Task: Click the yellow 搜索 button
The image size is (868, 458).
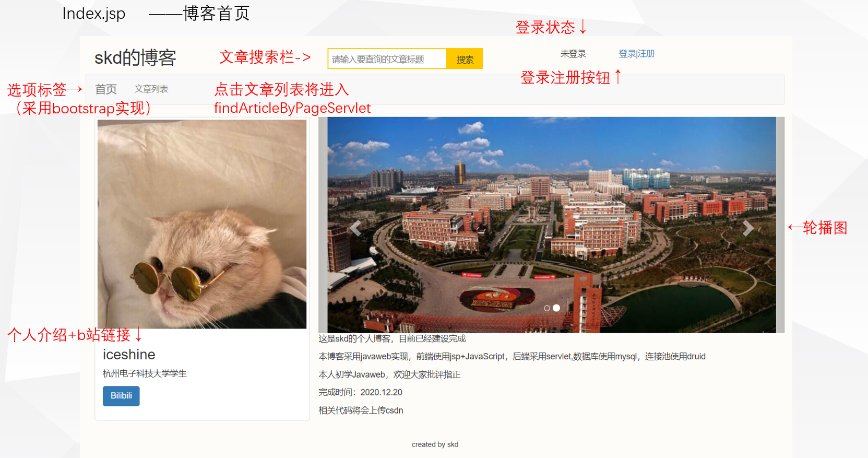Action: pyautogui.click(x=465, y=59)
